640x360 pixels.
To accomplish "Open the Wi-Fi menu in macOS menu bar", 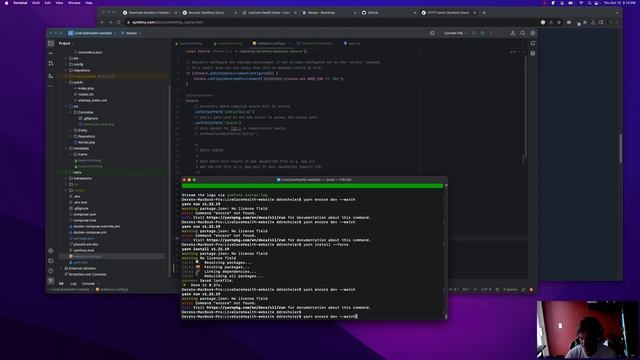I will pyautogui.click(x=581, y=3).
